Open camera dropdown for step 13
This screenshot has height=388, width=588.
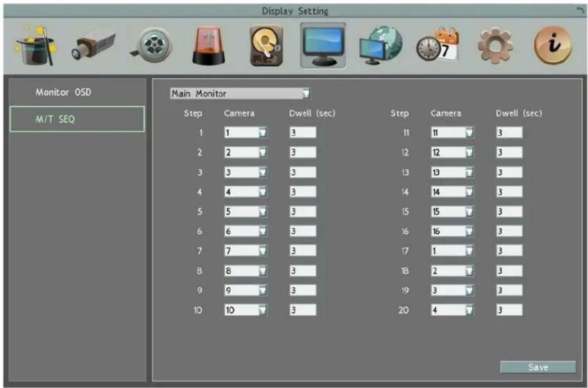pyautogui.click(x=452, y=172)
